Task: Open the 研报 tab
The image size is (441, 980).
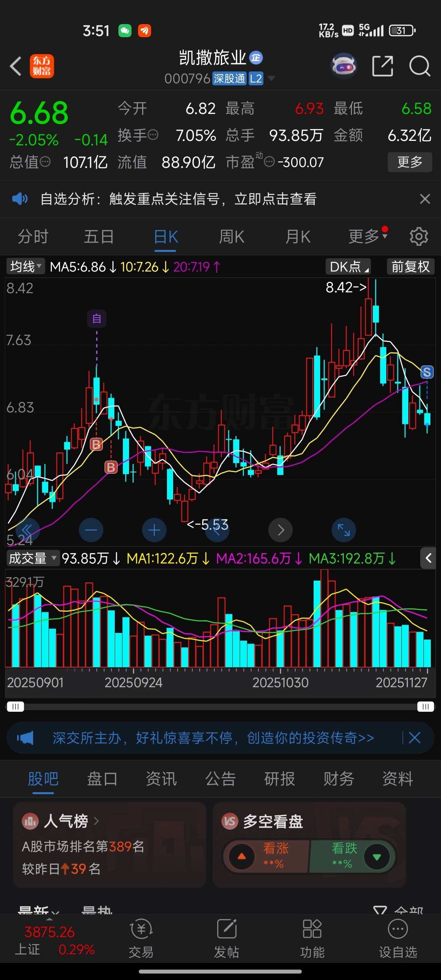Action: click(x=280, y=779)
